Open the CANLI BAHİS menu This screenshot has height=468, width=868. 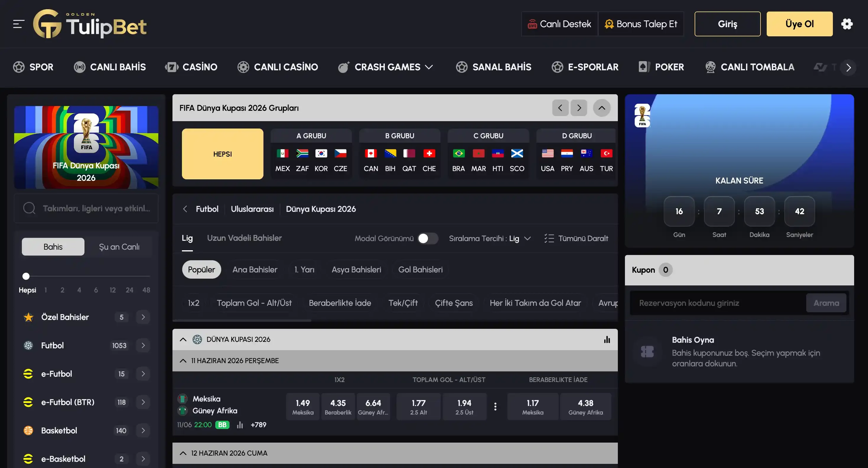point(110,67)
